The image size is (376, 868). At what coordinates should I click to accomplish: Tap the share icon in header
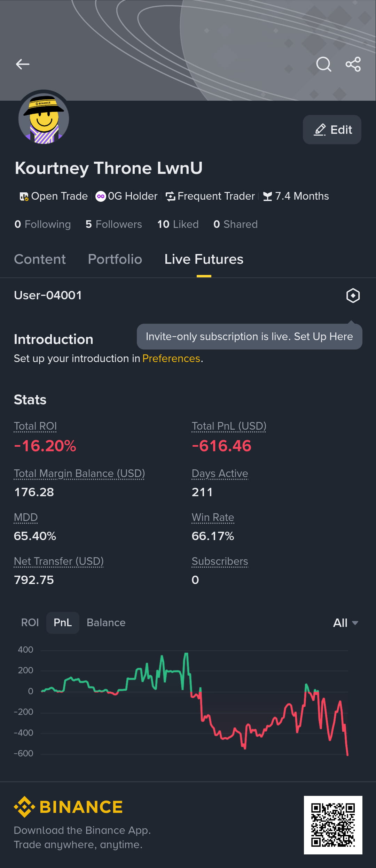353,64
